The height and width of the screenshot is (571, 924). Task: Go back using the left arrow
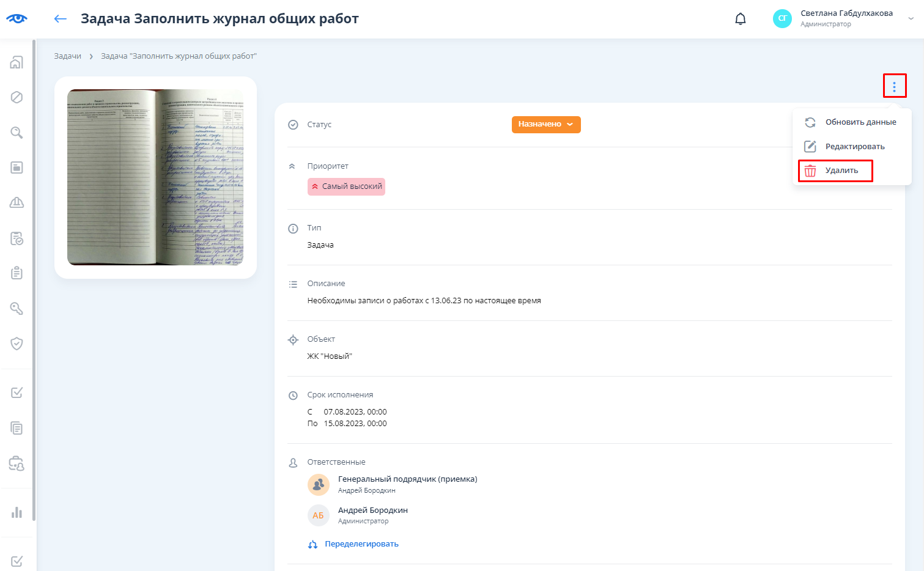(60, 19)
